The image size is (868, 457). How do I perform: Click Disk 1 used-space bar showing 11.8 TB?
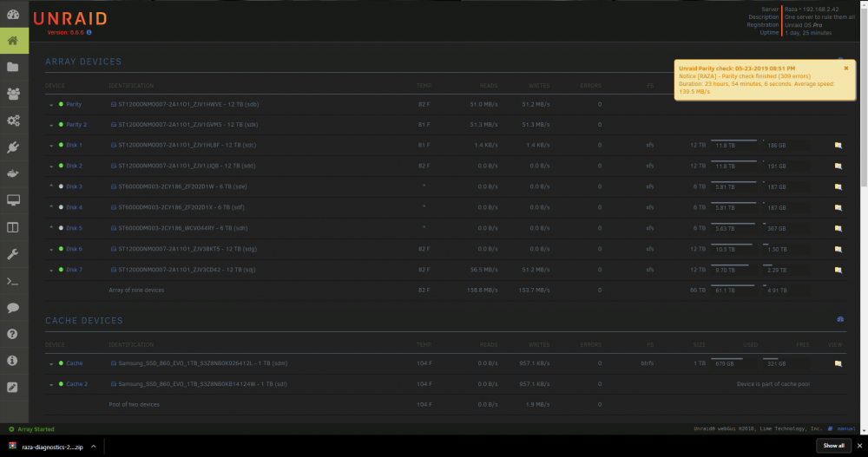[734, 145]
